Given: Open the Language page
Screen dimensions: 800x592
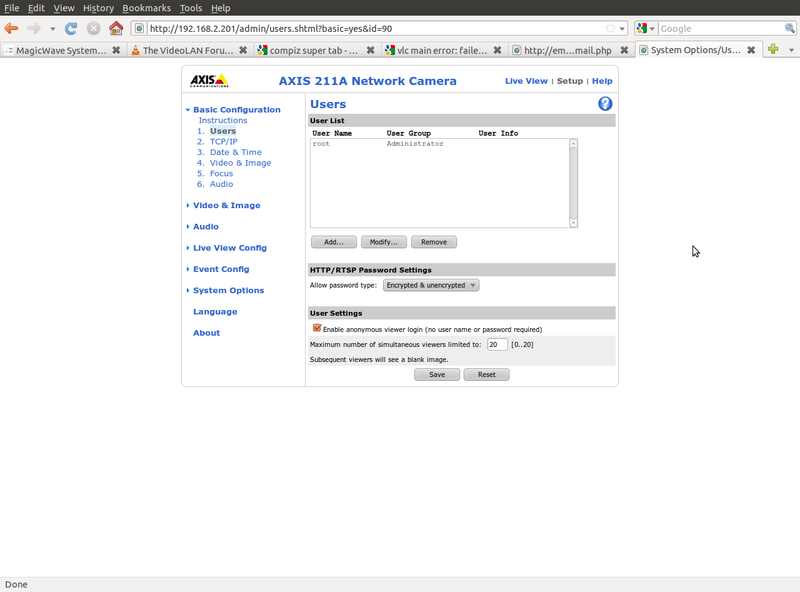Looking at the screenshot, I should coord(215,312).
